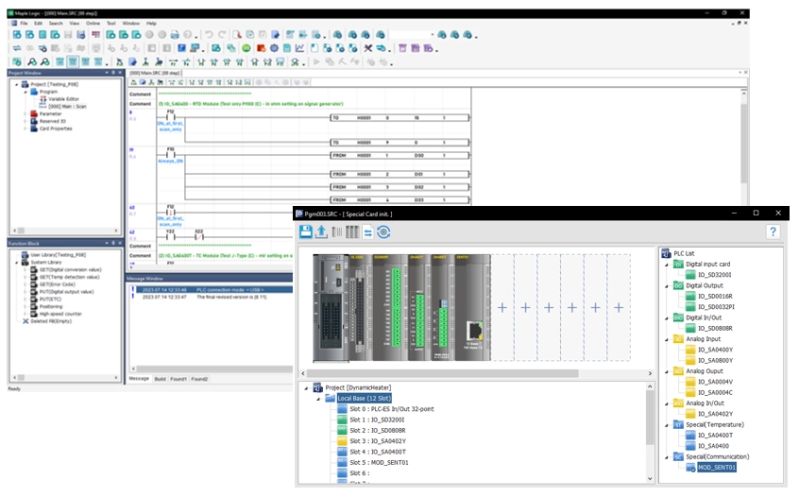Image resolution: width=799 pixels, height=497 pixels.
Task: Select Slot 1 : IO_SD3200I row
Action: point(377,420)
